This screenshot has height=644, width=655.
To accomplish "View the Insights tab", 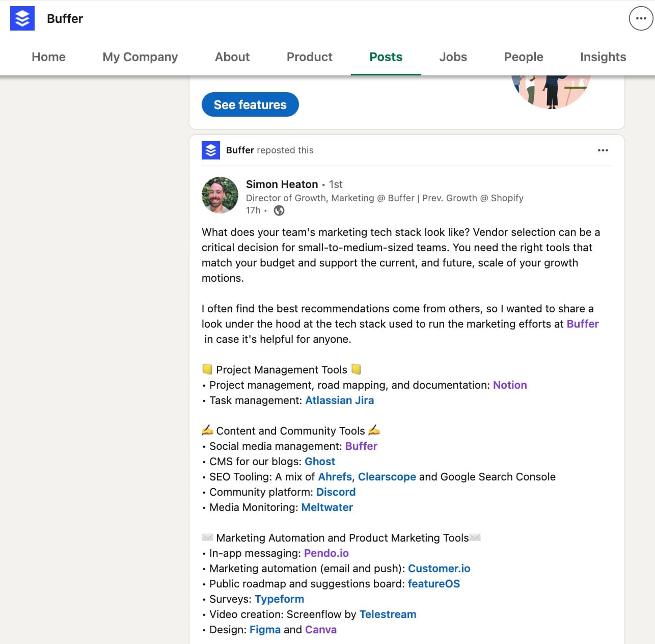I will 603,57.
